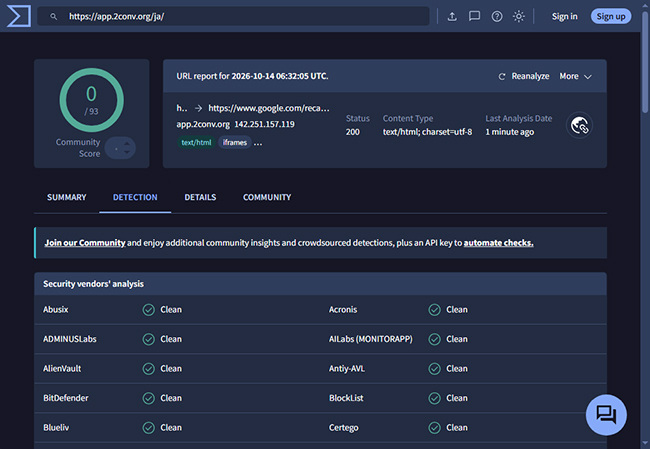Click the Clean checkmark icon for ADMINUSLabs
The image size is (650, 449).
point(148,339)
